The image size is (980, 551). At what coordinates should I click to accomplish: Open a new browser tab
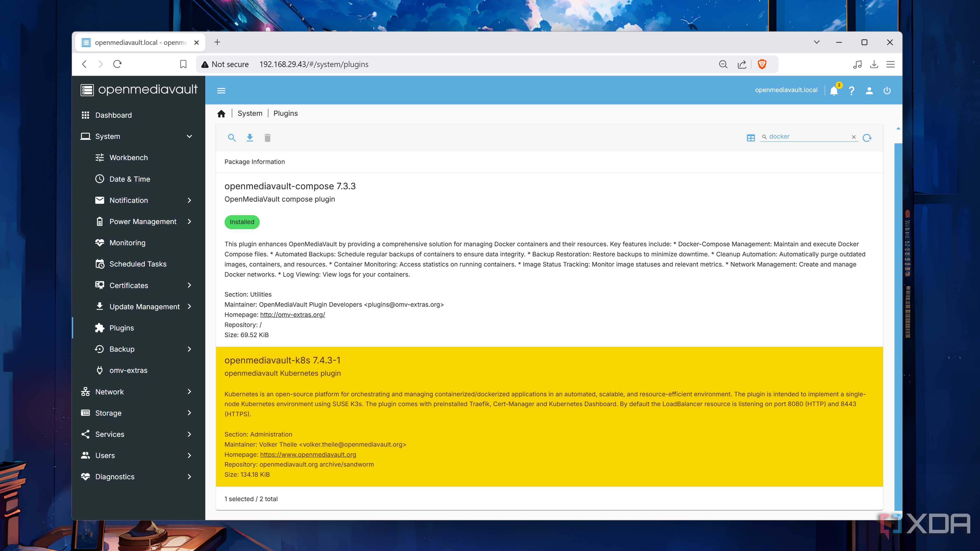[217, 42]
